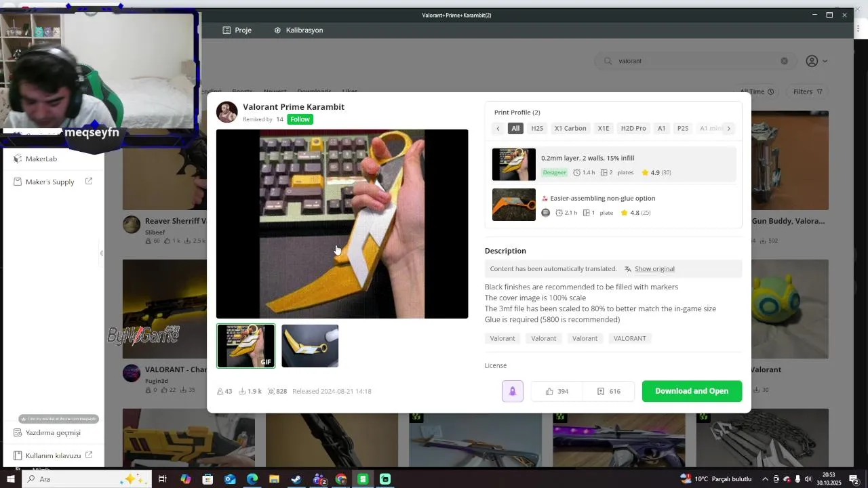Viewport: 868px width, 488px height.
Task: Choose the Easier-assembling non-glue option profile
Action: 613,205
